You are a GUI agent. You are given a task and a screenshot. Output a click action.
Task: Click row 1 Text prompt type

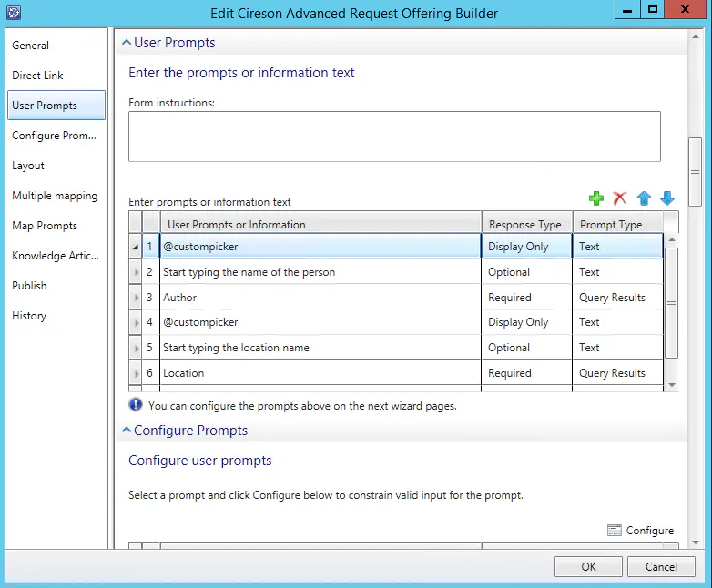[x=617, y=247]
